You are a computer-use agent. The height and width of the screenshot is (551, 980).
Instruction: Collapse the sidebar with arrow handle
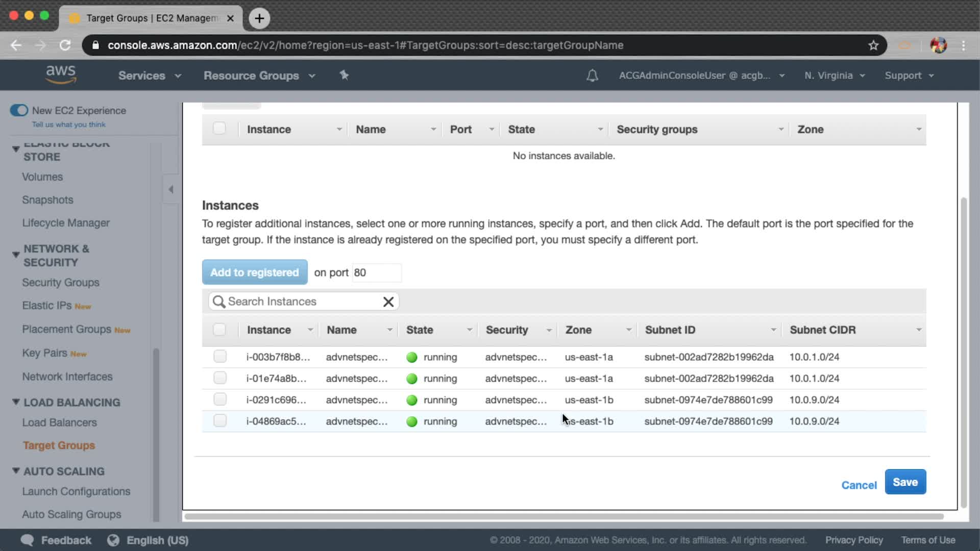[171, 189]
